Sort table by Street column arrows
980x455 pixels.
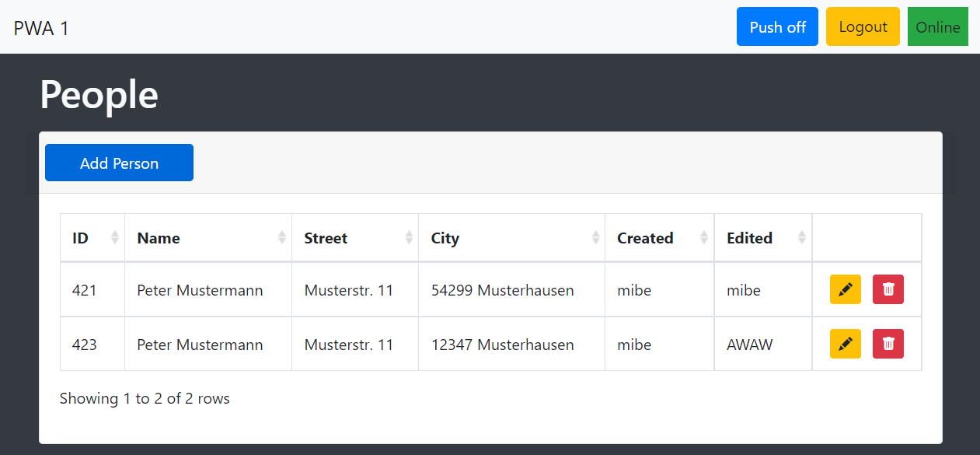pos(409,238)
